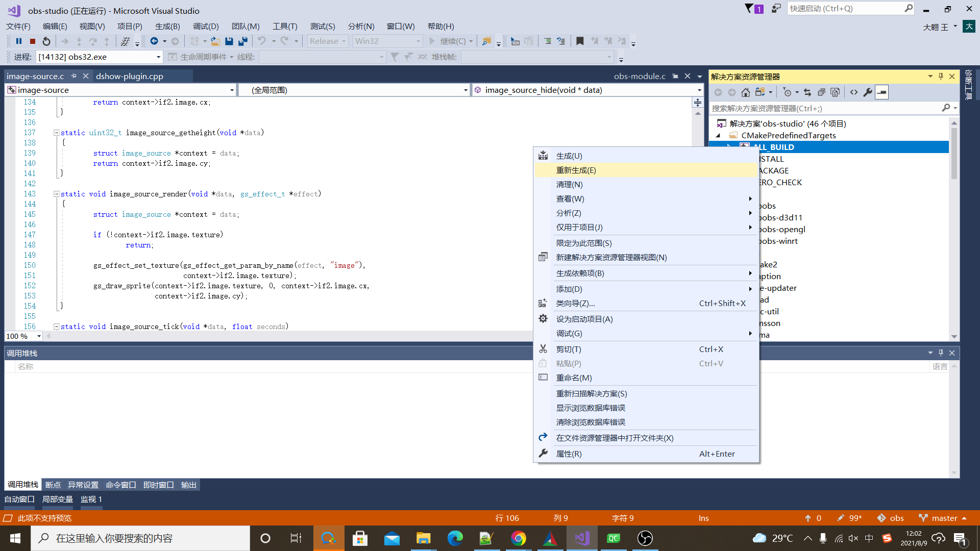The height and width of the screenshot is (551, 980).
Task: Collapse the image_source_render function outline
Action: pos(56,194)
